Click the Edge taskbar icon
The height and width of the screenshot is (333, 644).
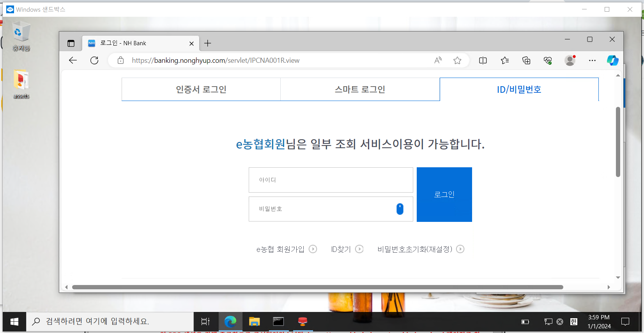point(230,322)
